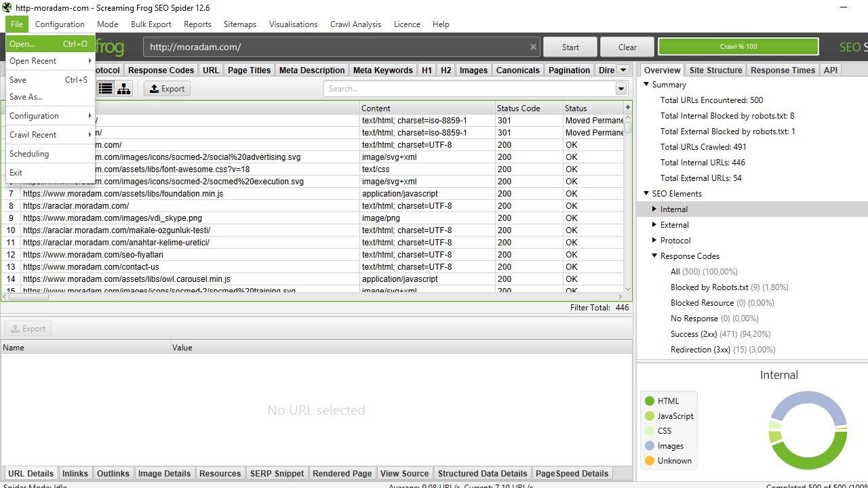Select the No Response filter
The height and width of the screenshot is (488, 868).
(x=715, y=319)
